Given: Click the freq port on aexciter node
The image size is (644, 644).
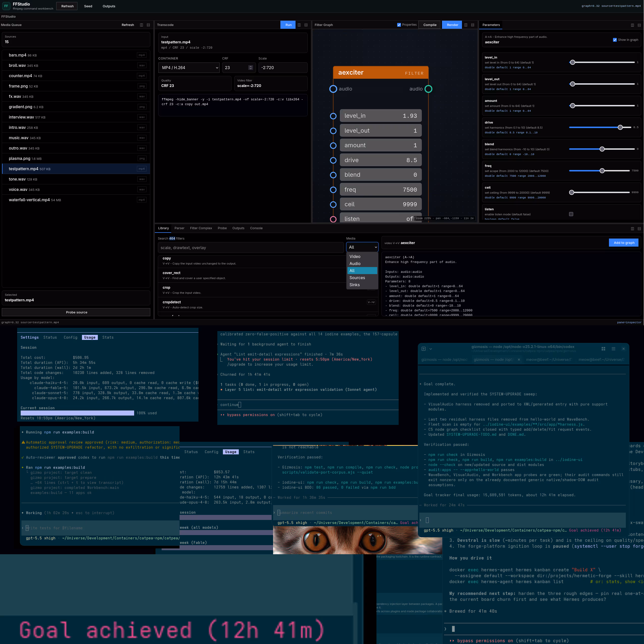Looking at the screenshot, I should [x=333, y=190].
